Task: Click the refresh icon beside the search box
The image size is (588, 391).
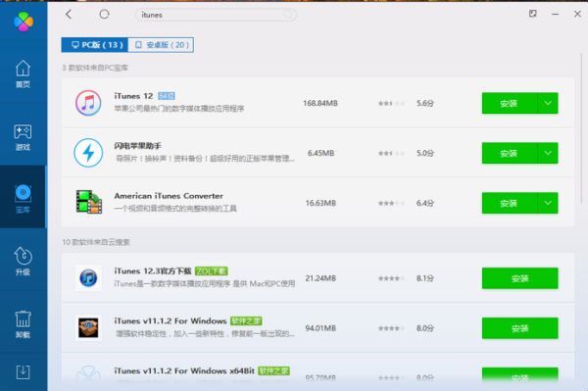Action: 104,15
